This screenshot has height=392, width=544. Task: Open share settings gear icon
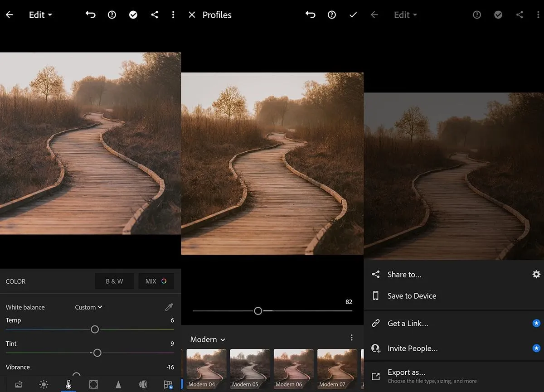pos(536,274)
